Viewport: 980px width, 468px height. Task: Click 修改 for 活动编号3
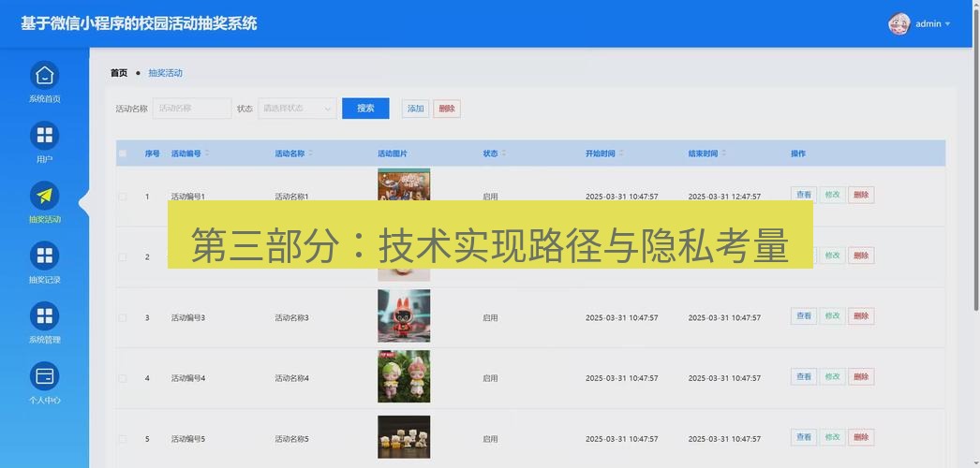click(833, 316)
